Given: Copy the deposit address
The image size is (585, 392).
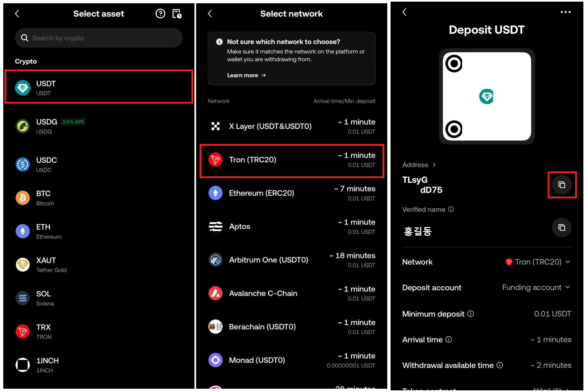Looking at the screenshot, I should (561, 185).
